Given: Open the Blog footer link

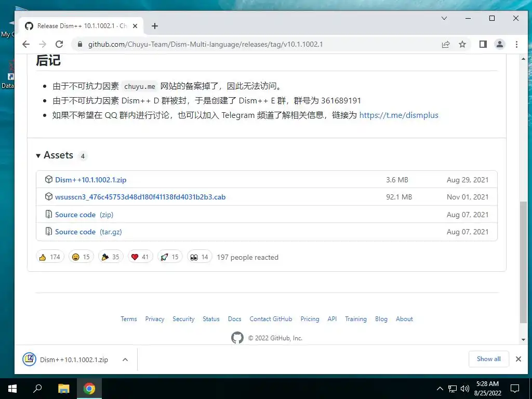Looking at the screenshot, I should tap(381, 319).
